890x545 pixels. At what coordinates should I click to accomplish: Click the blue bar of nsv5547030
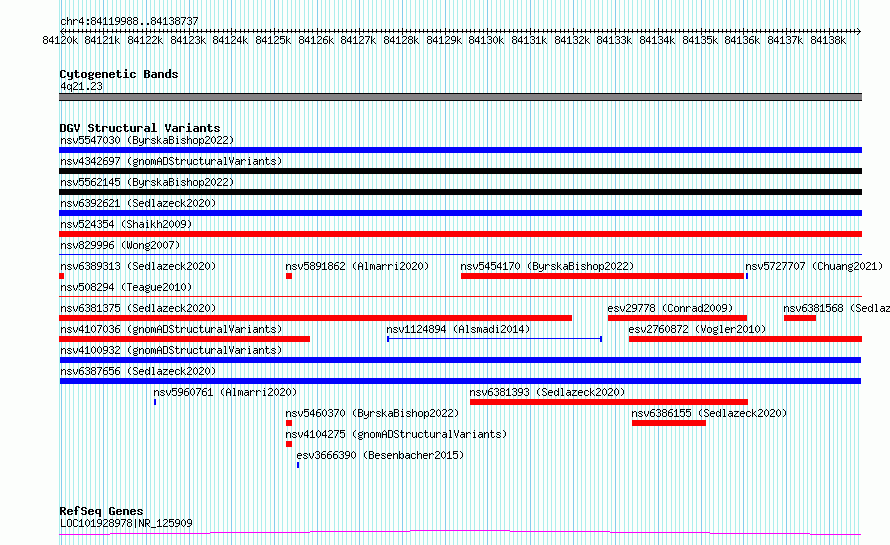pyautogui.click(x=460, y=150)
